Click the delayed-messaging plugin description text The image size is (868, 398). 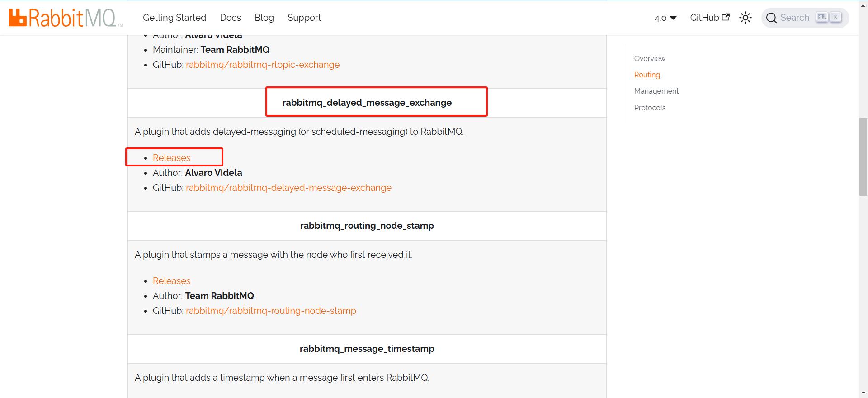299,132
